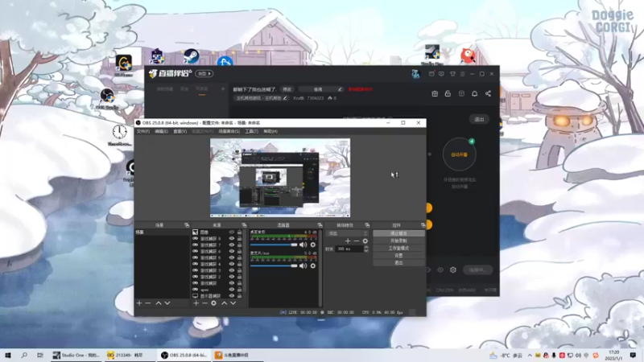Expand hidden system tray icons chevron

point(530,355)
